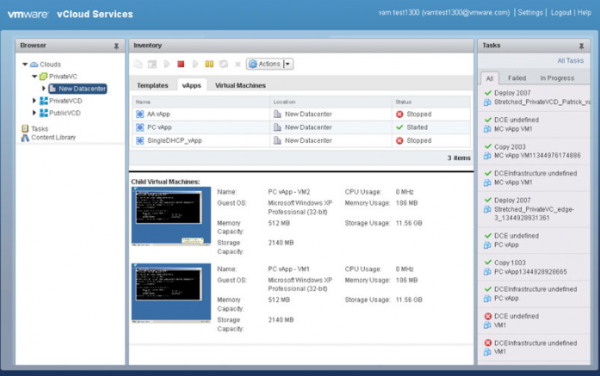Click the second toolbar icon in Inventory

(152, 64)
